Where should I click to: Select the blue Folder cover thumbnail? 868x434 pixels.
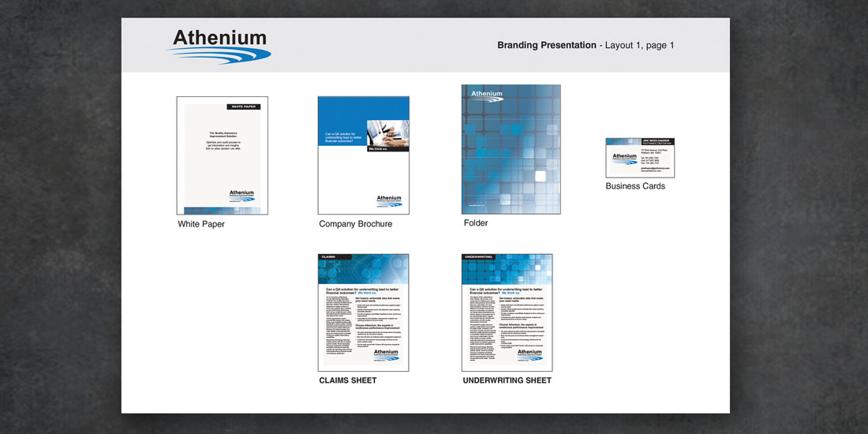(x=511, y=149)
